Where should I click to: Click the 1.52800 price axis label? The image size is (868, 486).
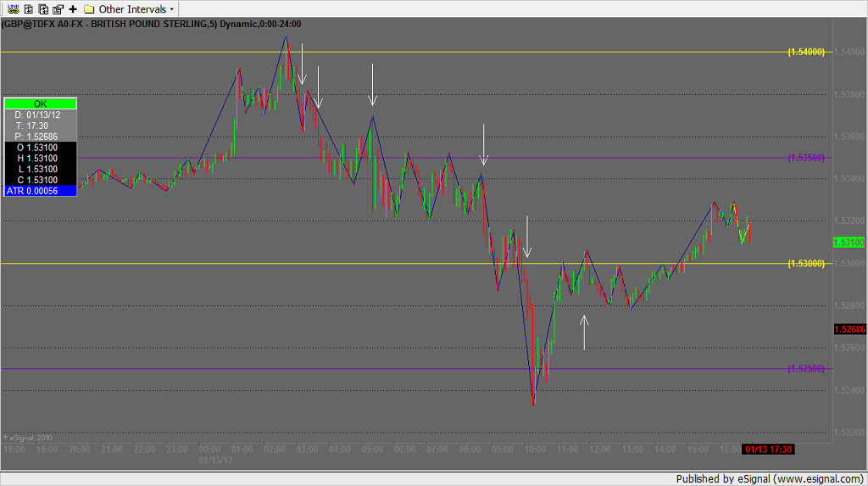coord(849,305)
